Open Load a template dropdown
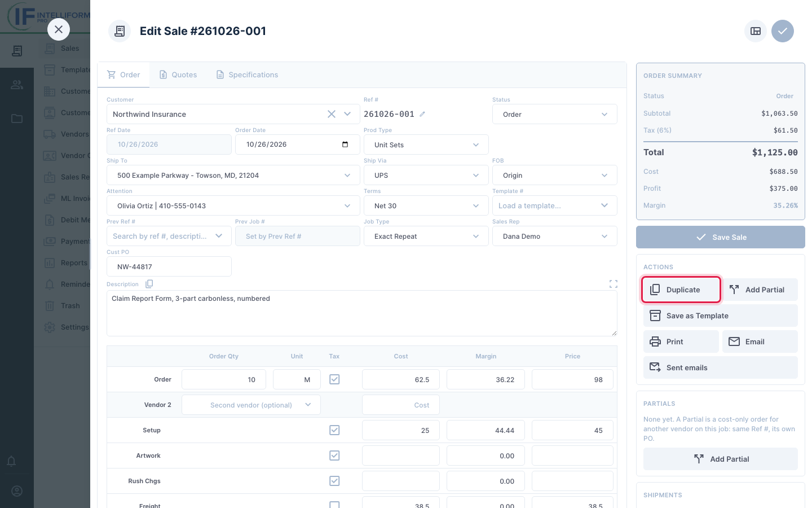 pyautogui.click(x=555, y=205)
